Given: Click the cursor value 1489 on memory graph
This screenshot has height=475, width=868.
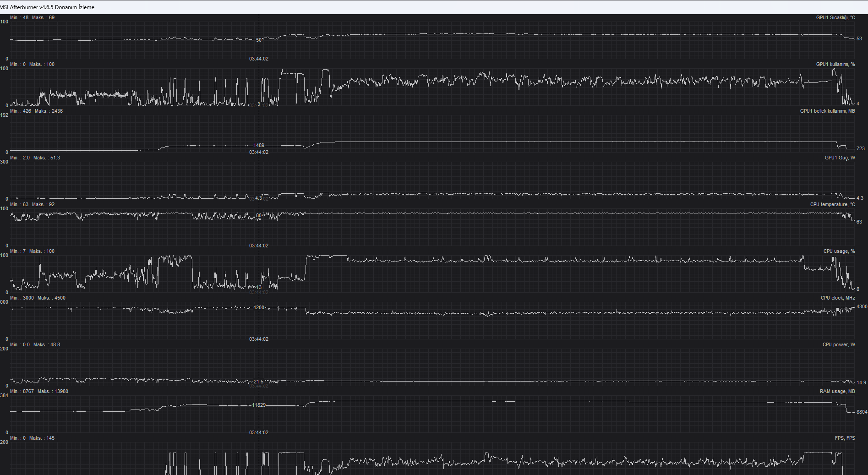Looking at the screenshot, I should click(x=259, y=146).
